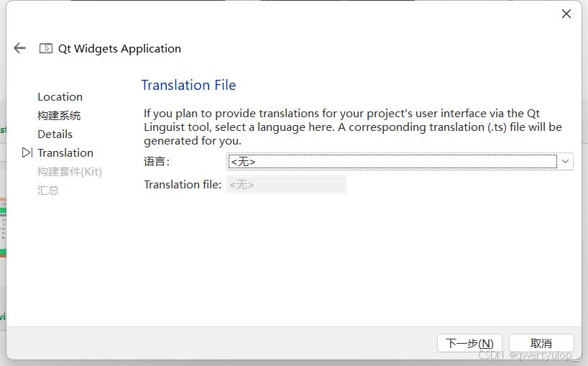The image size is (588, 366).
Task: Select the 汇总 step in sidebar
Action: click(48, 191)
